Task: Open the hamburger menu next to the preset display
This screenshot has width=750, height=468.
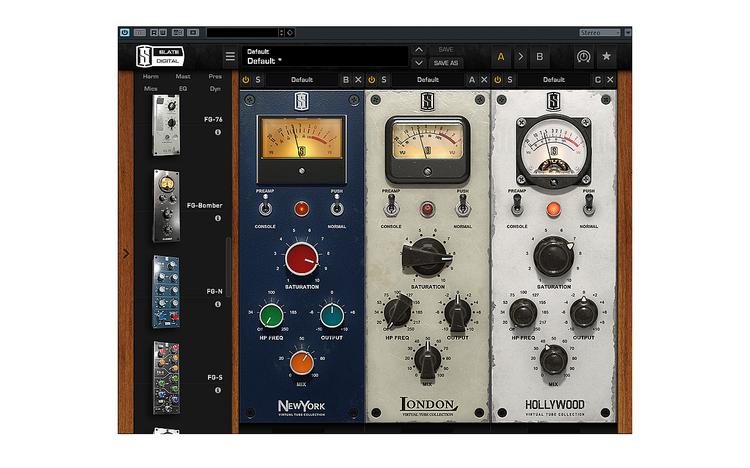Action: [x=230, y=56]
